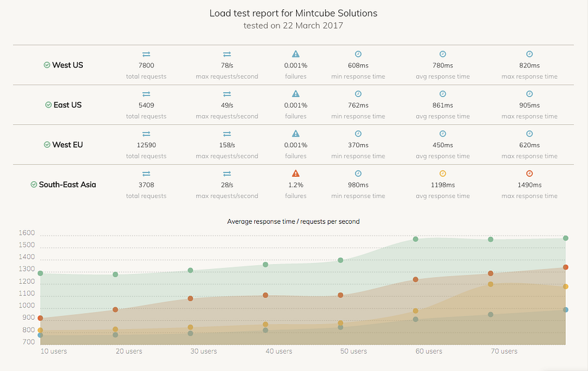Click the green check icon beside West US

[47, 65]
